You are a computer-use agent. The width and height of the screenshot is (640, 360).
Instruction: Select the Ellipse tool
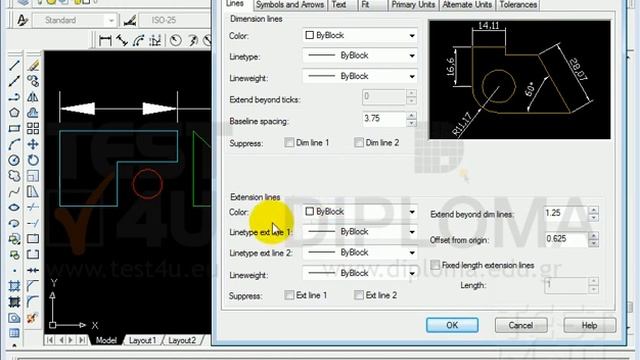coord(14,207)
